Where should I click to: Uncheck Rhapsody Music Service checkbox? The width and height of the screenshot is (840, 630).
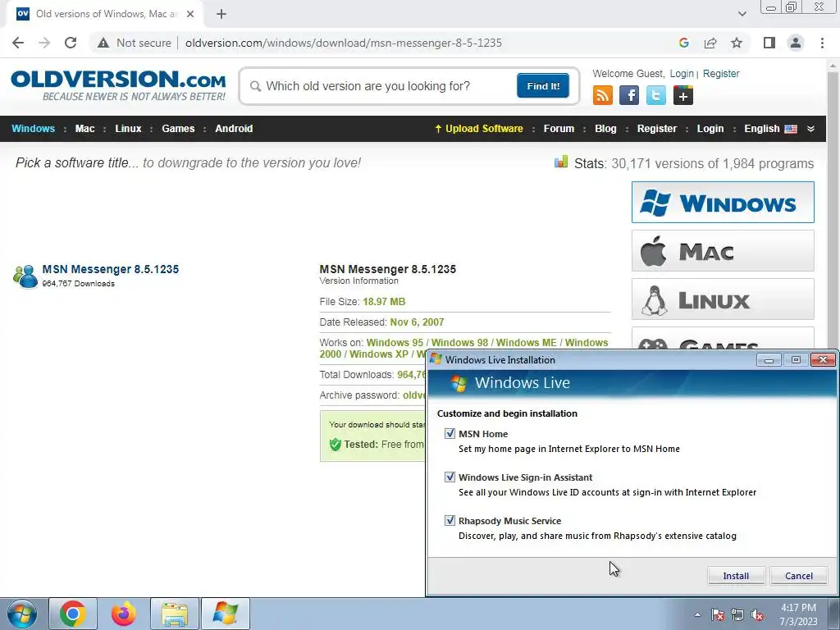pyautogui.click(x=450, y=520)
